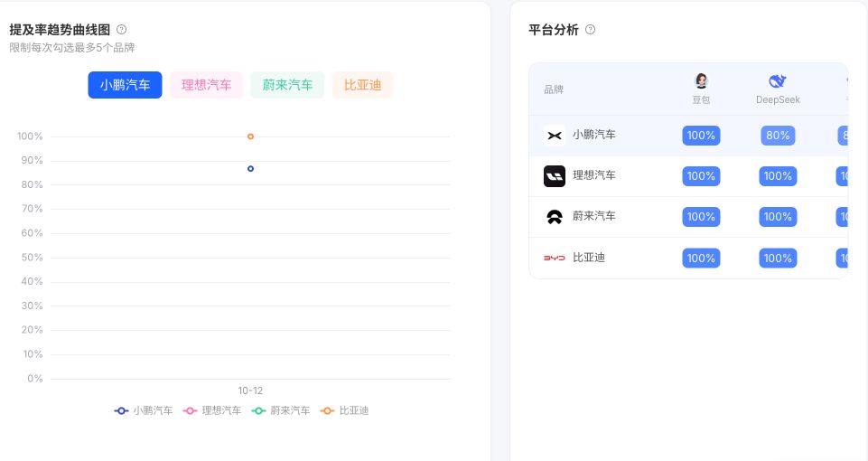Click the DeepSeek column header label
This screenshot has height=461, width=868.
[778, 99]
